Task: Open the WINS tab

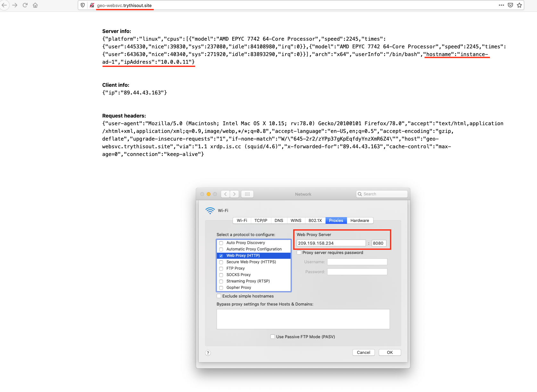Action: [x=296, y=221]
